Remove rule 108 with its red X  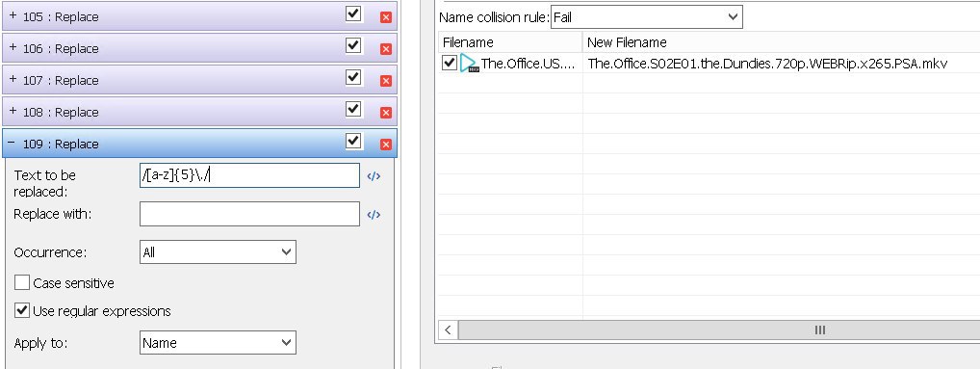386,113
